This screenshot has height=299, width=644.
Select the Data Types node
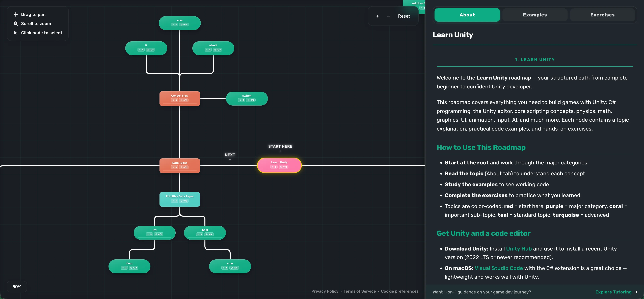tap(180, 165)
